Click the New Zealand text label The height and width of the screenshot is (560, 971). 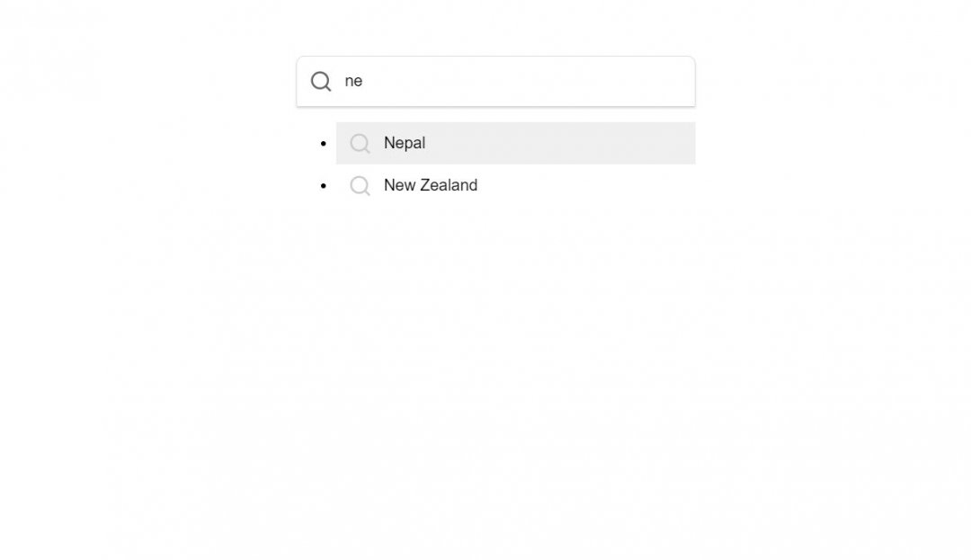[x=430, y=185]
